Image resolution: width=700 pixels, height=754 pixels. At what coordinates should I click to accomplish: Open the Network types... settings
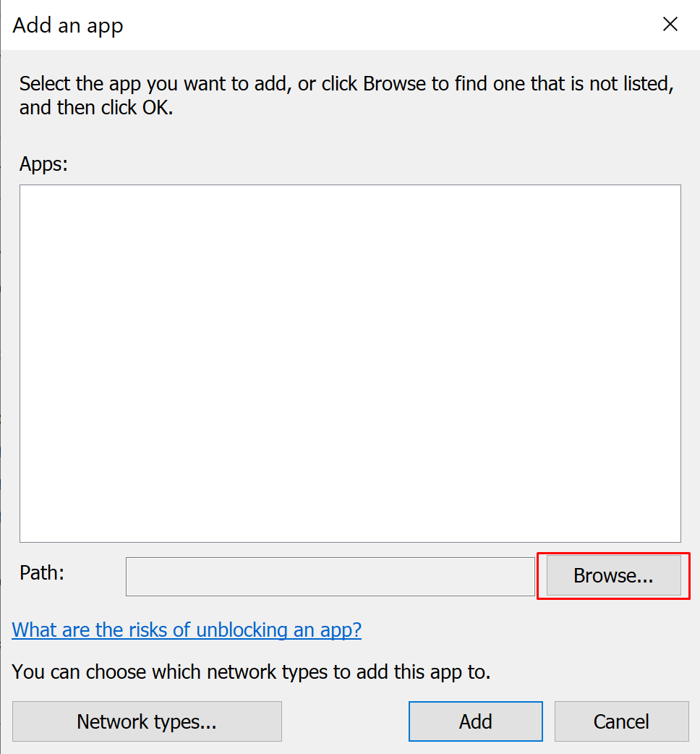pos(147,721)
